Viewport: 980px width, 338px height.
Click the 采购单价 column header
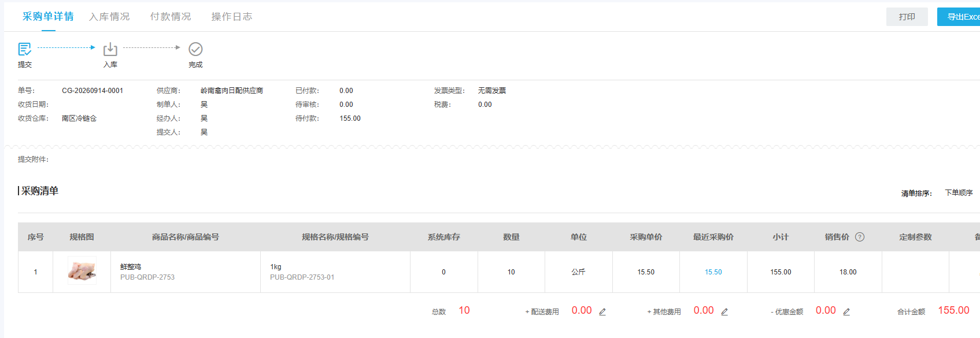click(646, 237)
